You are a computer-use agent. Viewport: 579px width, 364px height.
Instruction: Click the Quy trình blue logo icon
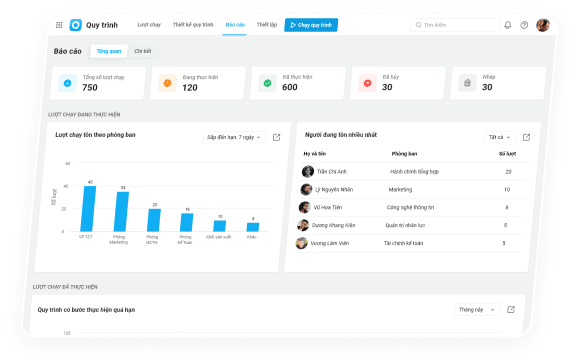[x=76, y=25]
